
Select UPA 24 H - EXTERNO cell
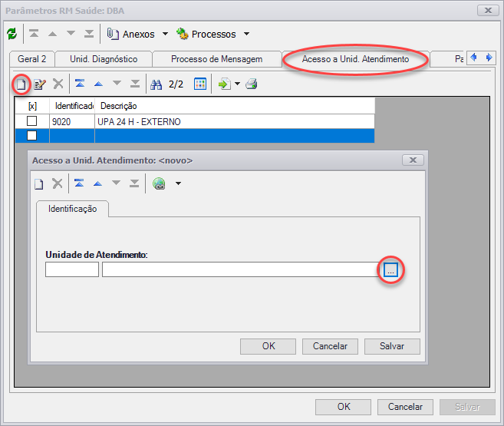(x=235, y=121)
